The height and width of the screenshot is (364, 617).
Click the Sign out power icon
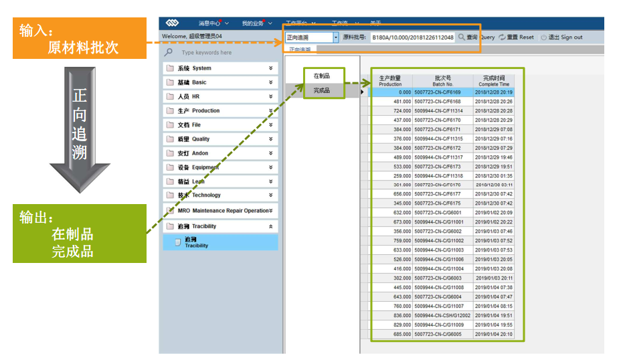click(x=543, y=37)
